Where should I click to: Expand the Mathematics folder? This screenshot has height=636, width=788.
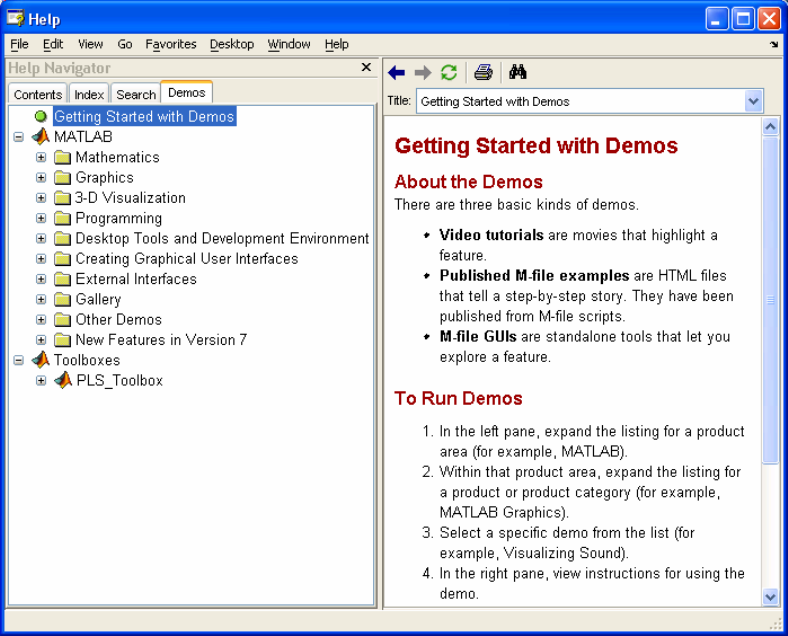pos(41,157)
